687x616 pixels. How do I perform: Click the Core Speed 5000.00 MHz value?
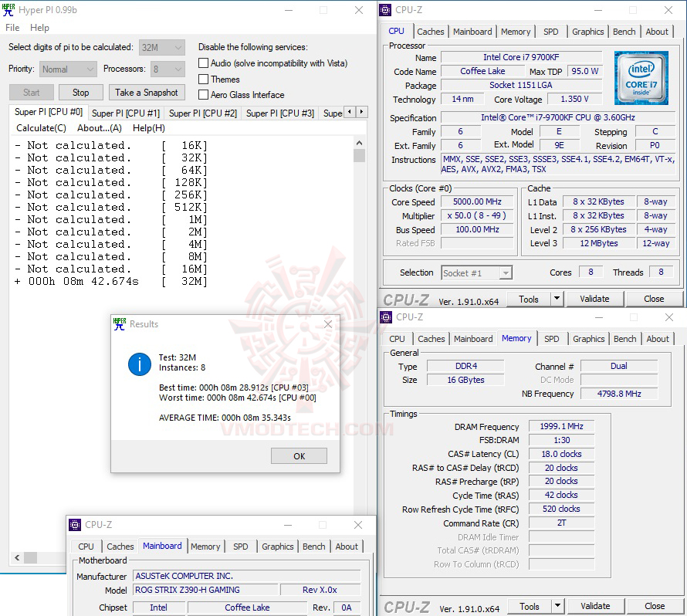(477, 201)
